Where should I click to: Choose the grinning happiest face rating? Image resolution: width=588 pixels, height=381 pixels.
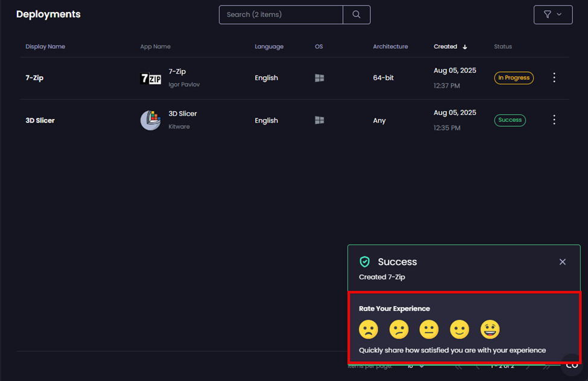[490, 330]
